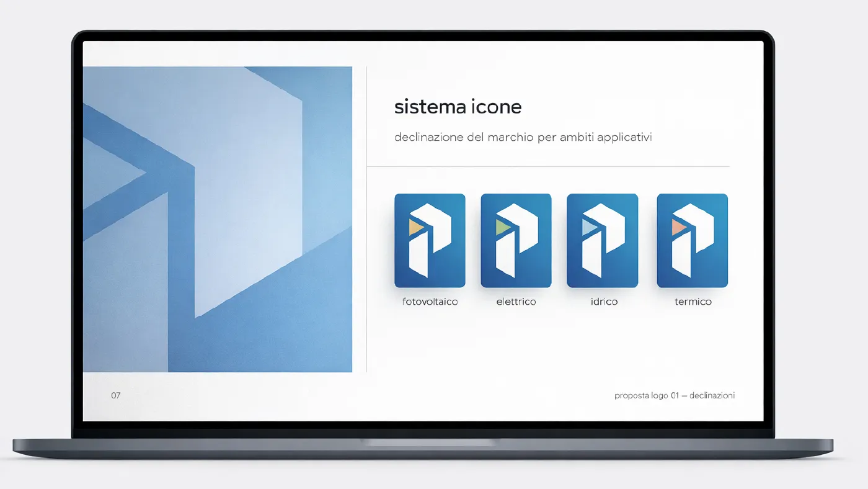Click "proposta logo 01 — declinazioni" footer
The width and height of the screenshot is (868, 489).
pyautogui.click(x=674, y=395)
